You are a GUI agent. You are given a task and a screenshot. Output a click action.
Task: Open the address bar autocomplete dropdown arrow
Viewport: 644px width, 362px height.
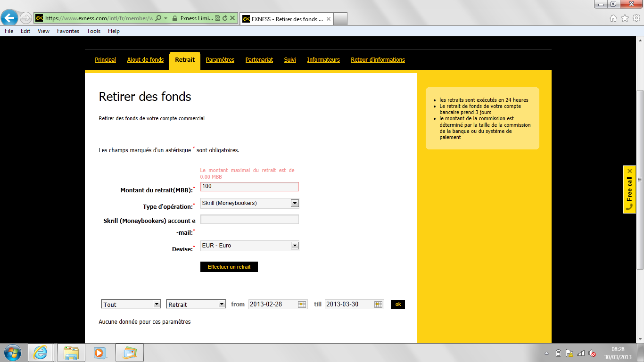(x=166, y=18)
